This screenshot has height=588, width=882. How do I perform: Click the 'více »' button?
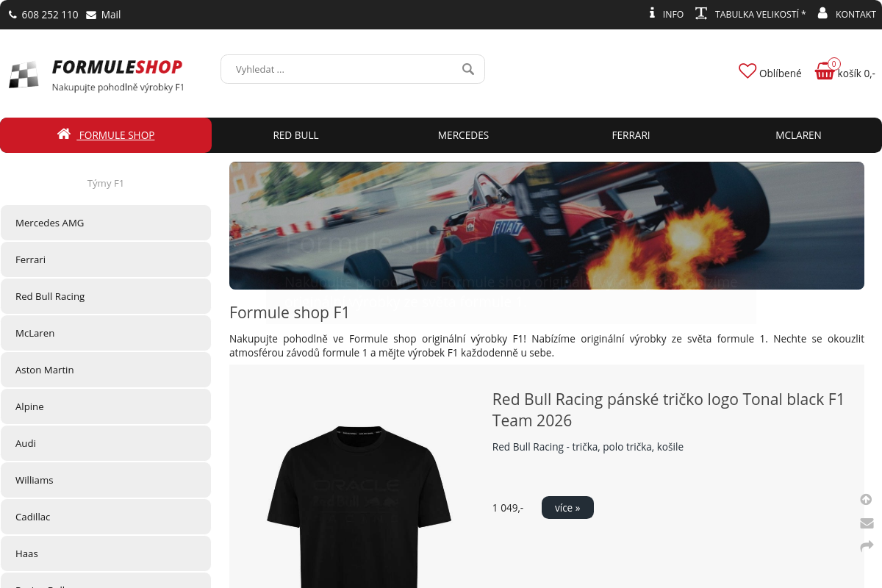tap(567, 507)
